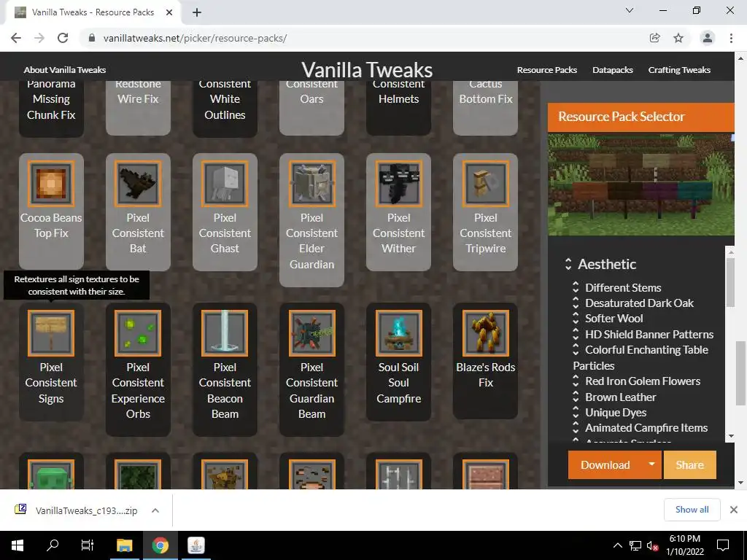Toggle the Consistent Helmets card

(399, 108)
